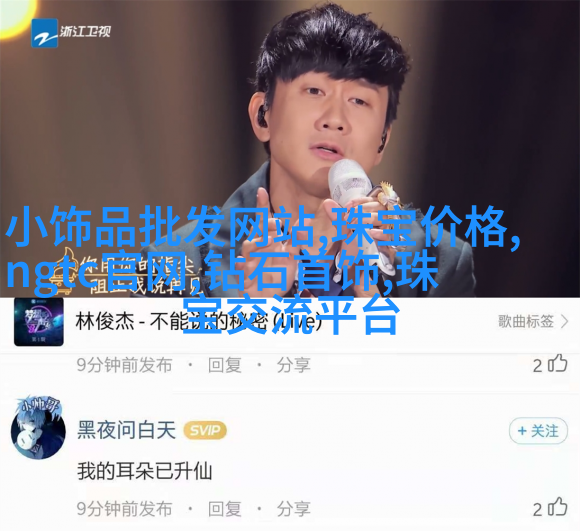The width and height of the screenshot is (580, 531).
Task: Click 9分钟前发布 timestamp under 我的耳朵已升仙
Action: coord(125,509)
